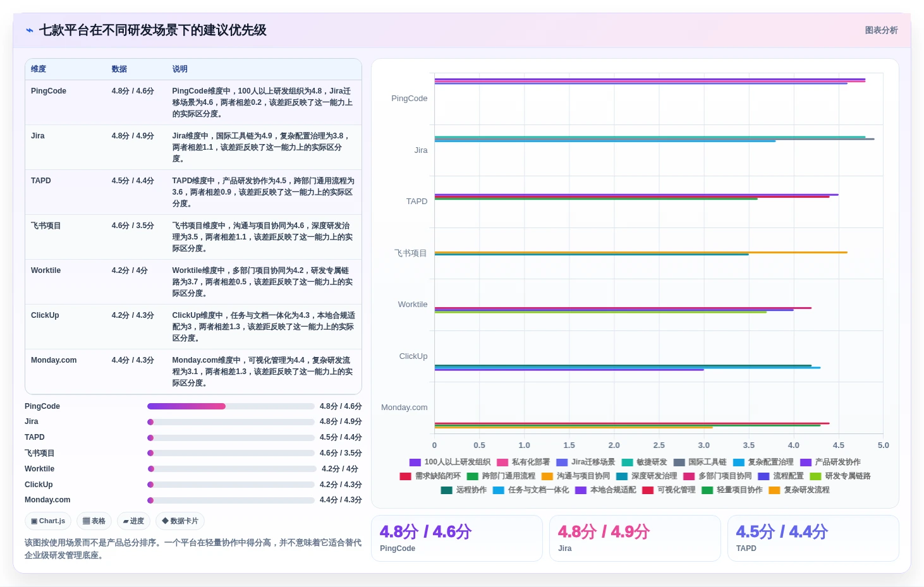Click the chart title 七款平台在不同研发场景下的建议优先级

[x=152, y=30]
